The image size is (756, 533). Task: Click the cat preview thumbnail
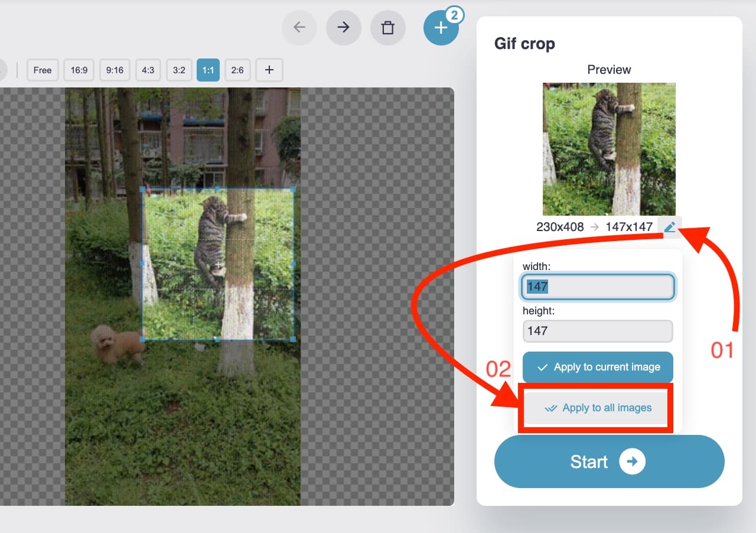click(x=609, y=149)
